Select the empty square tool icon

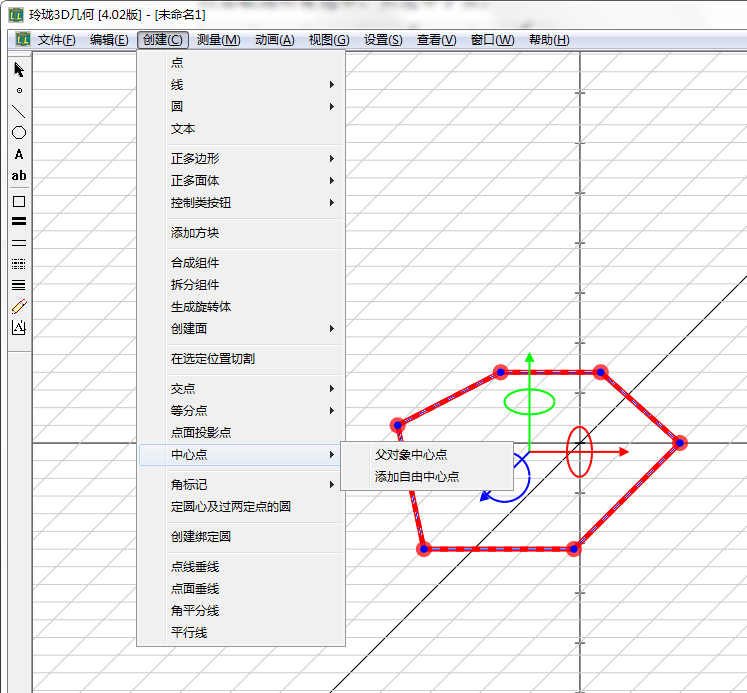(x=18, y=201)
